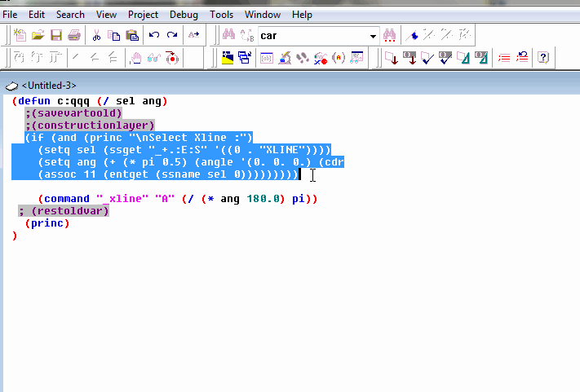
Task: Open the Visual LISP Console icon
Action: point(266,58)
